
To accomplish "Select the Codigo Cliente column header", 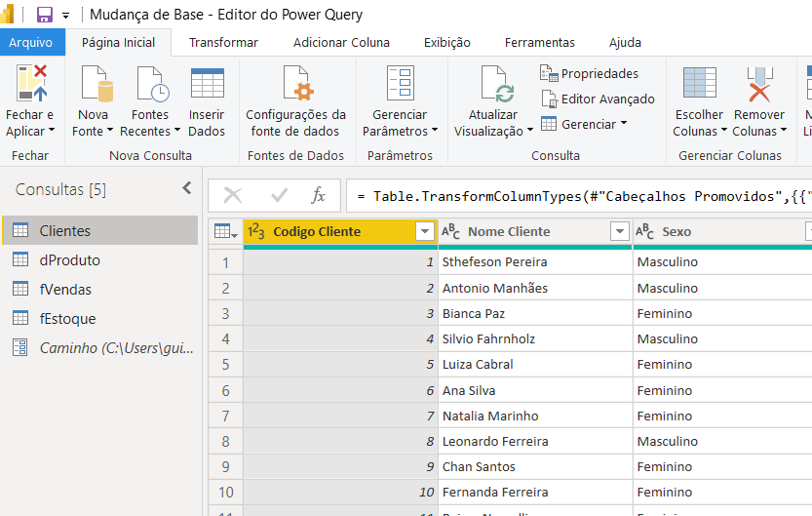I will [317, 231].
